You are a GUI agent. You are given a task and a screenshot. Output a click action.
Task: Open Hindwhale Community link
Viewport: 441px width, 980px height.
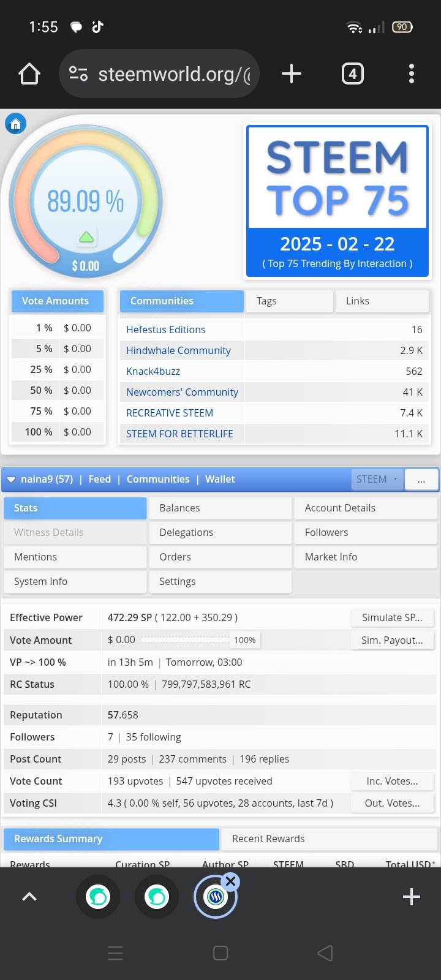point(178,350)
